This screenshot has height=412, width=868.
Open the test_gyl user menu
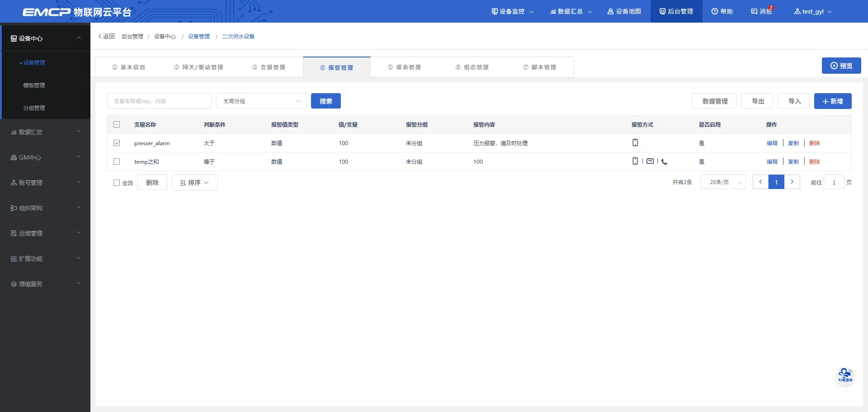[813, 11]
